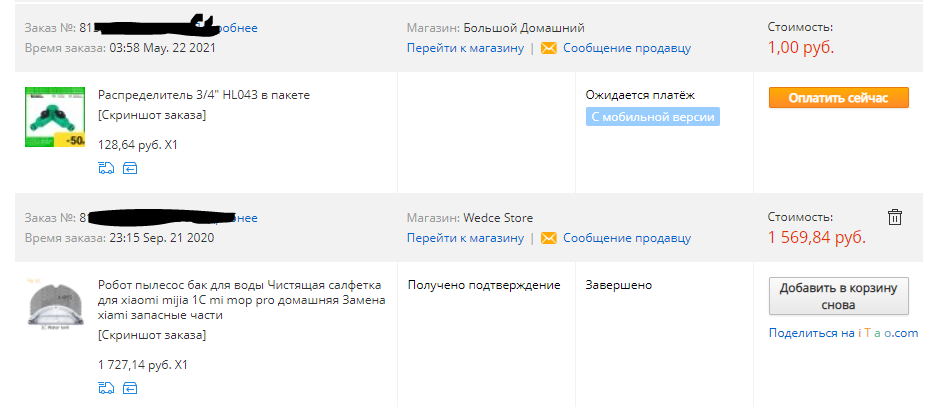
Task: Click delivery truck icon under Распределитель item
Action: (106, 169)
